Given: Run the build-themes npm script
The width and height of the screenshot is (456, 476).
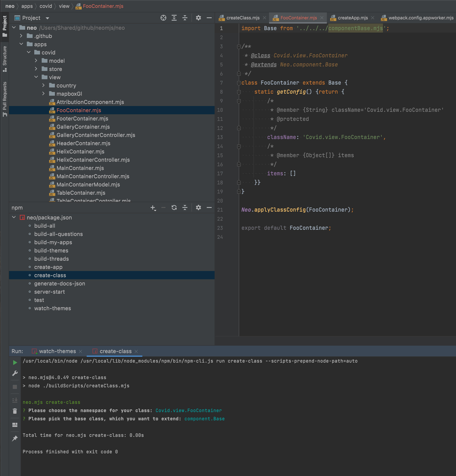Looking at the screenshot, I should tap(51, 250).
